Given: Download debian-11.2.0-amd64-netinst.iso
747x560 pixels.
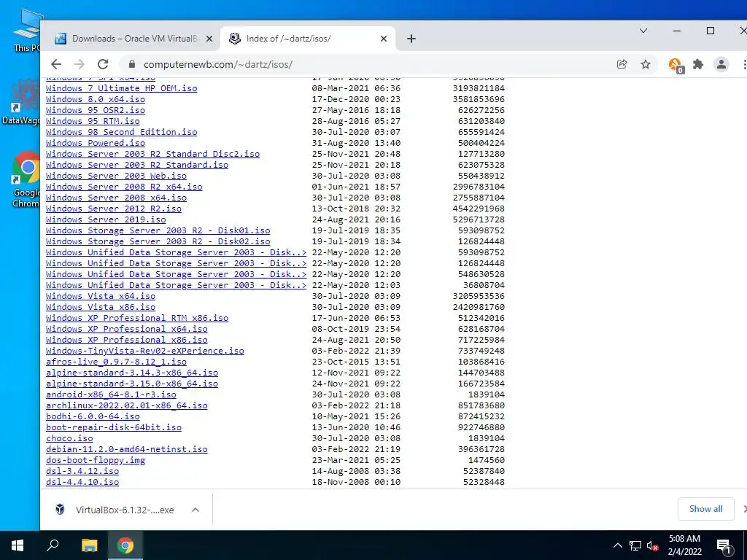Looking at the screenshot, I should (127, 449).
